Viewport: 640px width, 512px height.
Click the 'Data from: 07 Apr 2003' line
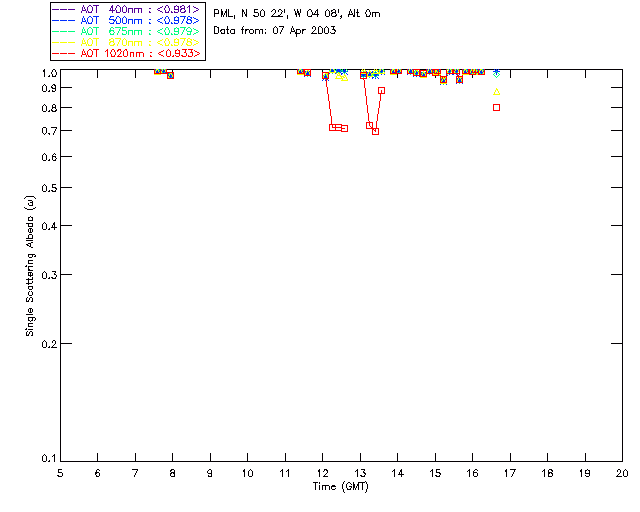[x=275, y=31]
